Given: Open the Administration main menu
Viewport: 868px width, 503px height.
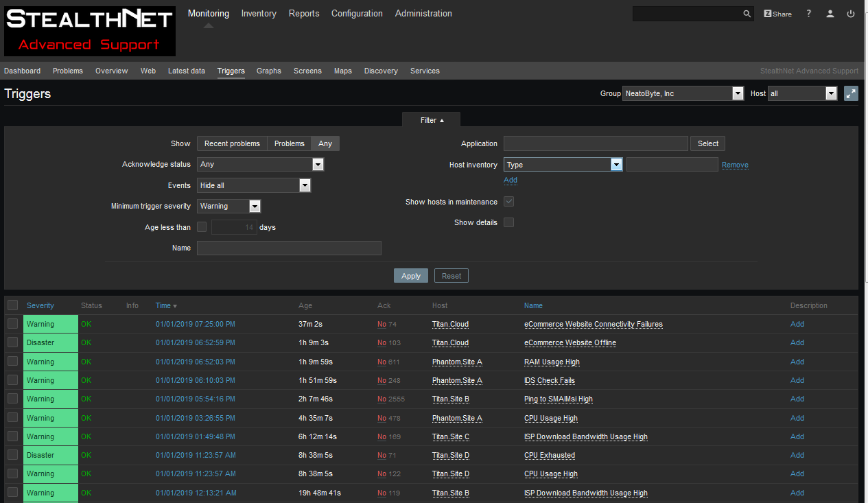Looking at the screenshot, I should (423, 14).
